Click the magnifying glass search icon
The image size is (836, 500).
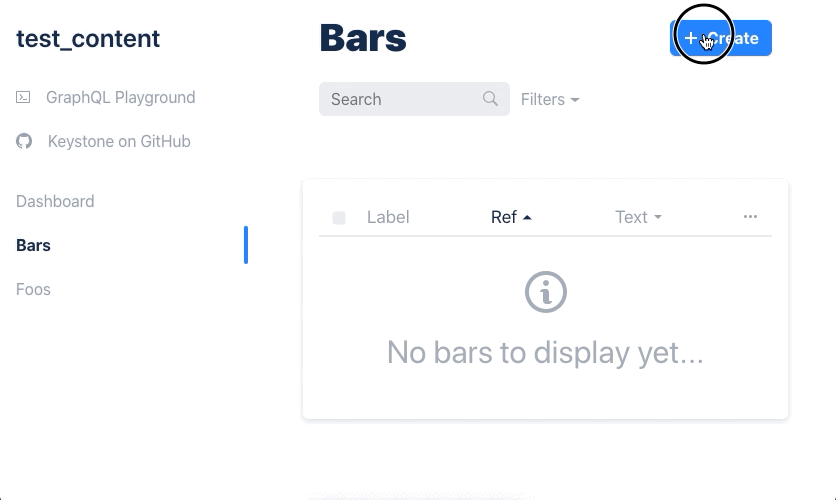[490, 99]
